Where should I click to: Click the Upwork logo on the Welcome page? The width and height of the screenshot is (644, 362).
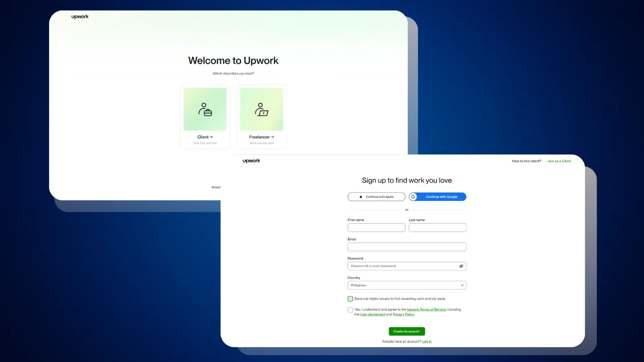point(80,17)
